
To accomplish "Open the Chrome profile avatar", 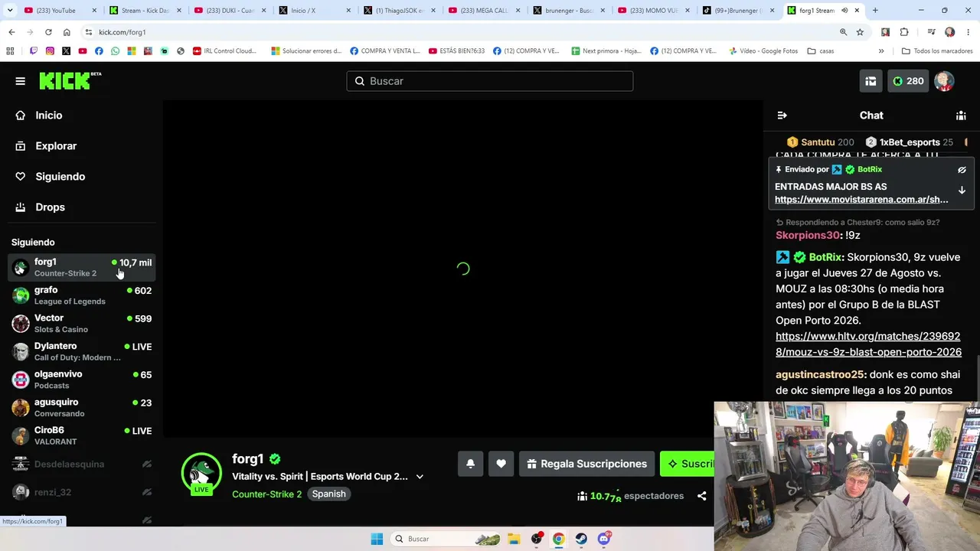I will coord(950,32).
